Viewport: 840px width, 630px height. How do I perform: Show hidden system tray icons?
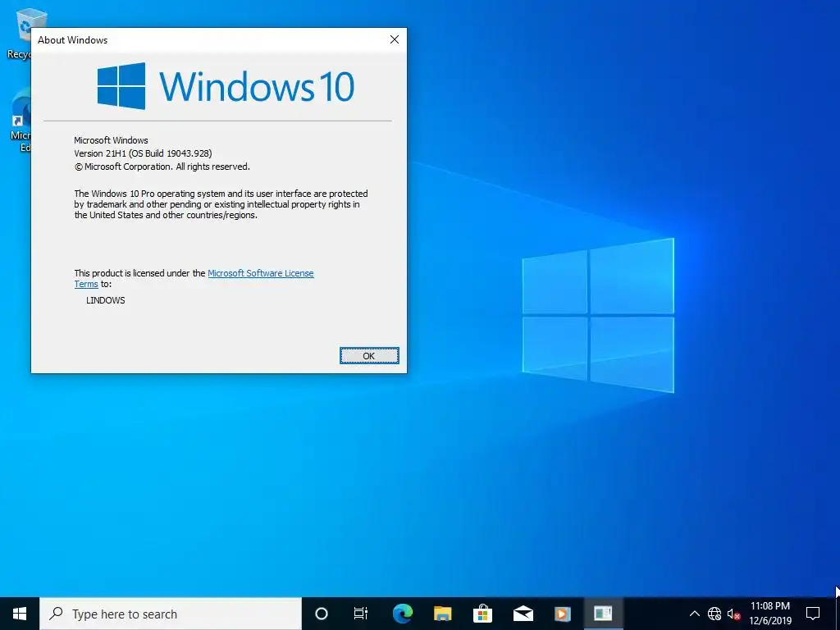point(694,614)
